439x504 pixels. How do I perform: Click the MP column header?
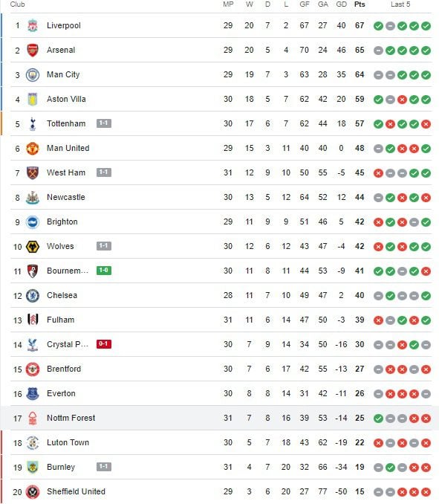coord(228,4)
